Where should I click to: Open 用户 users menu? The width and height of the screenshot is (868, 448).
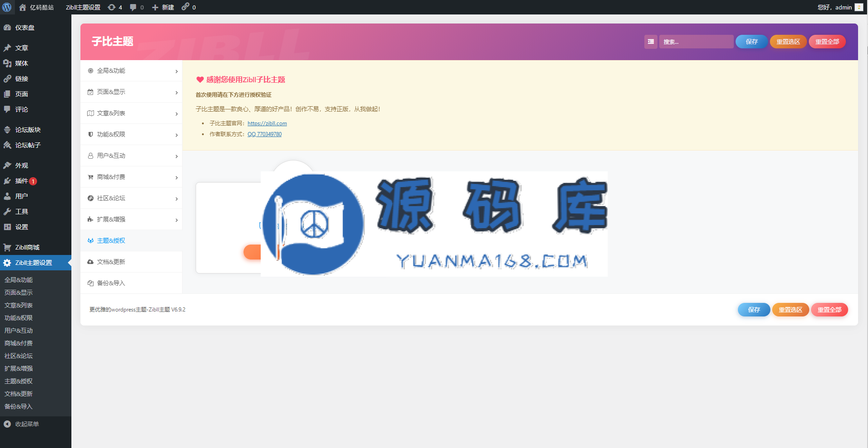(x=36, y=196)
